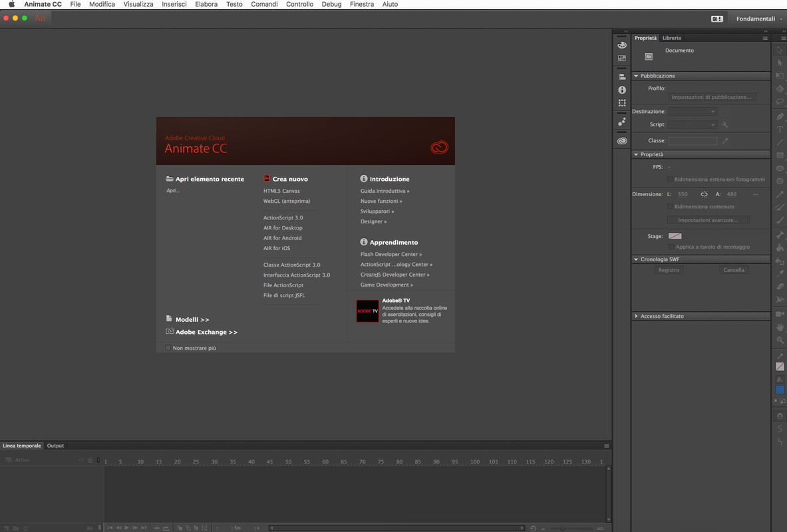Click the Stage color swatch
This screenshot has width=787, height=532.
pos(675,236)
